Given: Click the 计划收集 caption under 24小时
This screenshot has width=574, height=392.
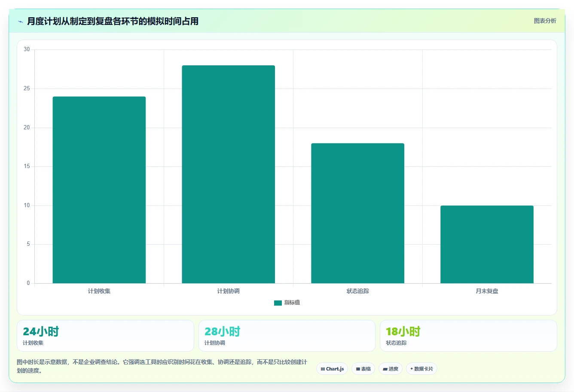Looking at the screenshot, I should pos(33,343).
